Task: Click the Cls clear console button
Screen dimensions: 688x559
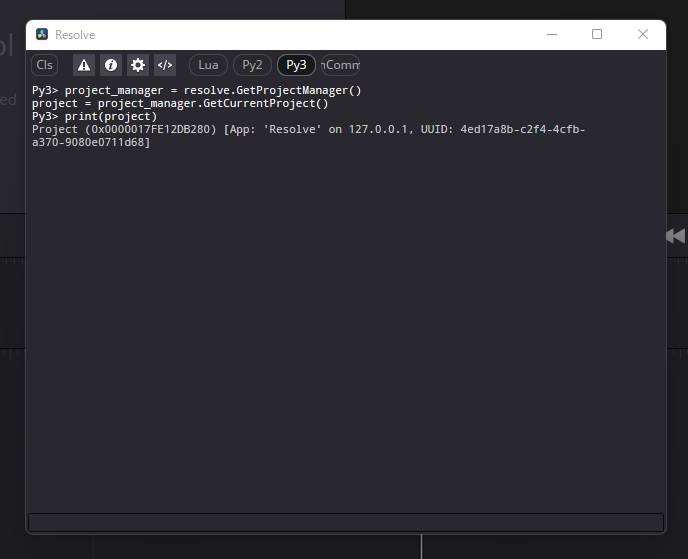Action: (x=45, y=65)
